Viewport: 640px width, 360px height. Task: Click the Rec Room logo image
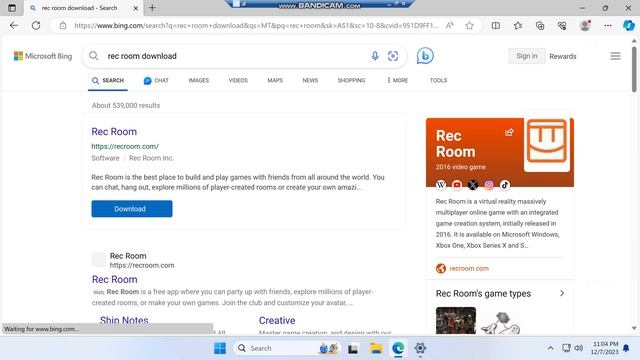point(547,141)
